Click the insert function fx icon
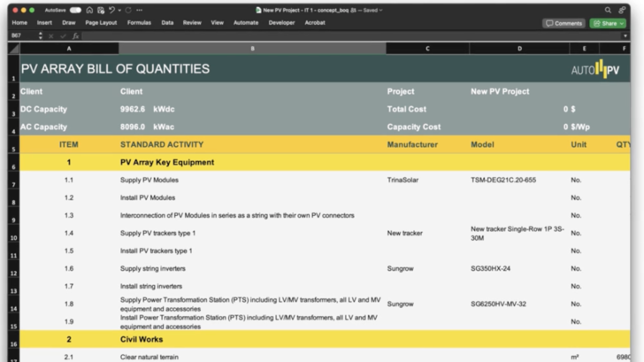 point(76,35)
